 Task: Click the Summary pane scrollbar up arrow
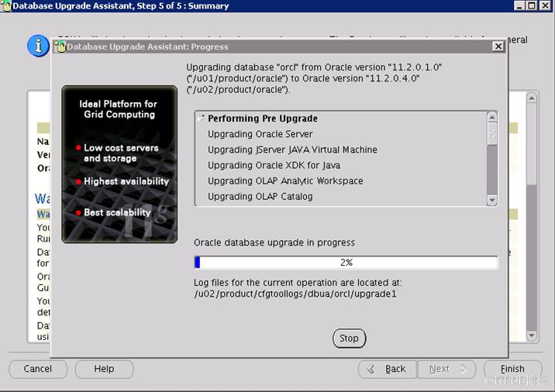point(531,98)
